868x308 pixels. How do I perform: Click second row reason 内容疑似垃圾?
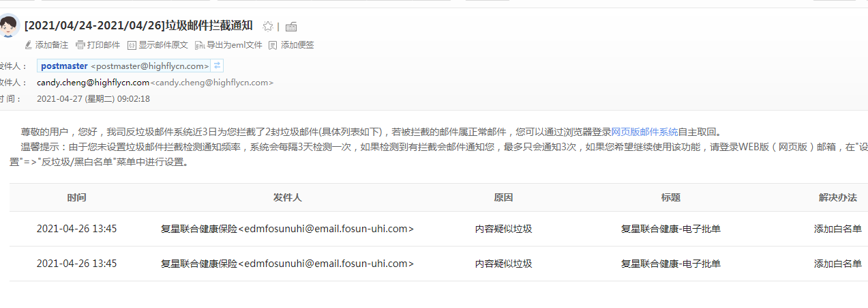click(503, 264)
